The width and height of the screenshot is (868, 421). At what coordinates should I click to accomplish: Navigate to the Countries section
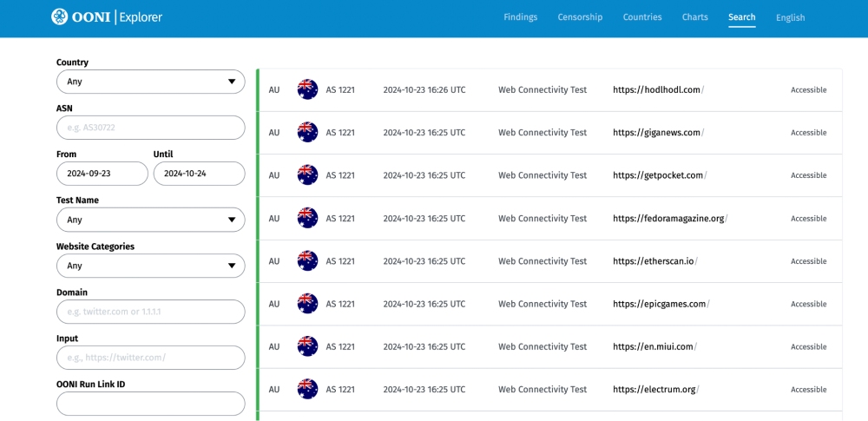(642, 17)
